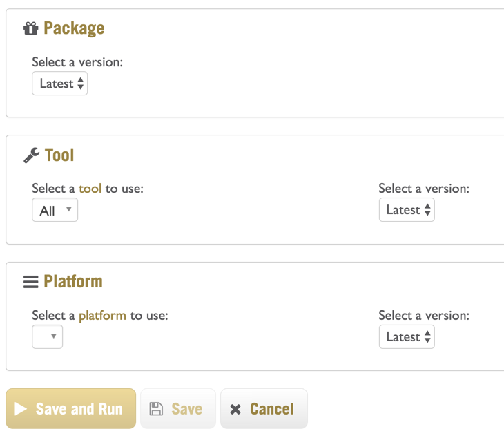This screenshot has width=504, height=438.
Task: Follow the 'platform' link in Select a platform
Action: point(103,316)
